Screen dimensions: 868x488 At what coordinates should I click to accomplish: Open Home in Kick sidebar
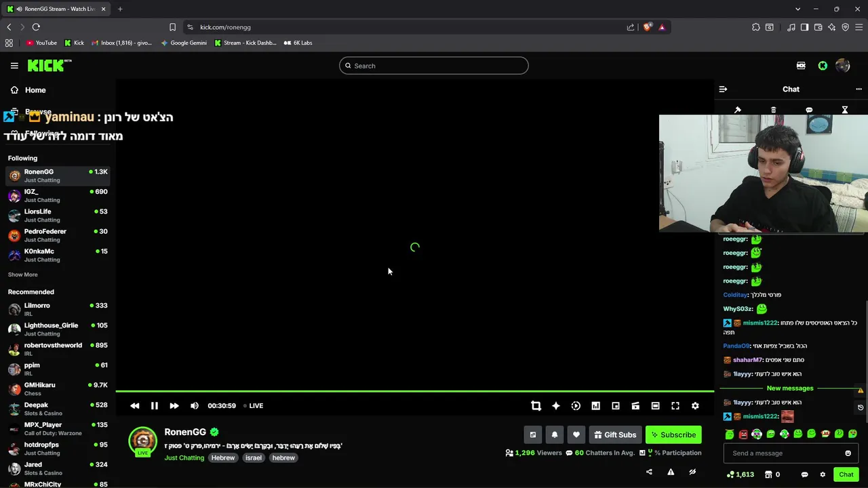[35, 89]
